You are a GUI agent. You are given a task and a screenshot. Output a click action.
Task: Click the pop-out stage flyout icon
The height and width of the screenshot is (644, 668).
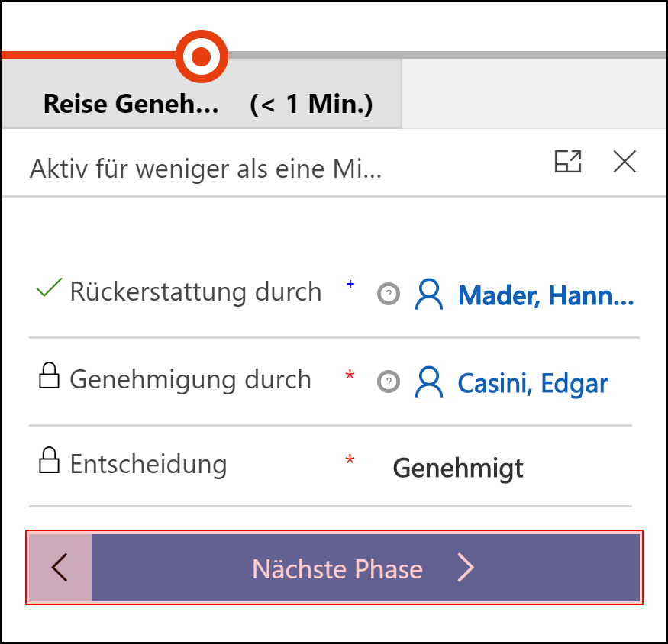coord(568,162)
